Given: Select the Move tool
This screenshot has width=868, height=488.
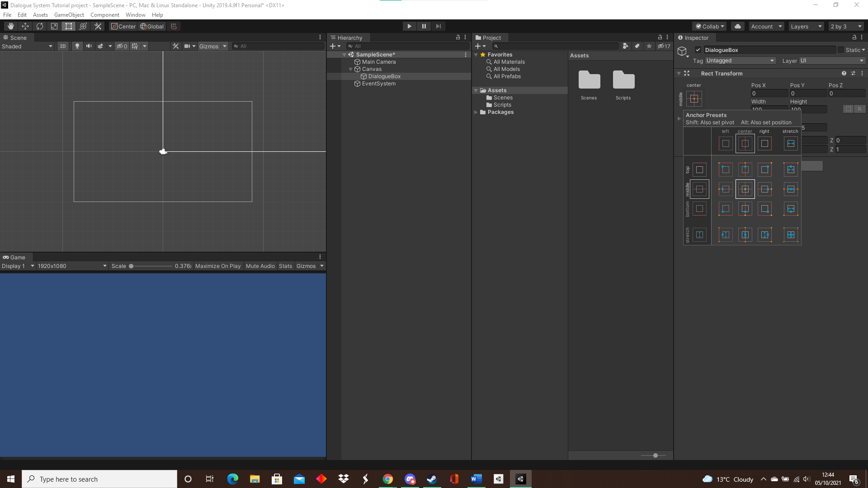Looking at the screenshot, I should (25, 26).
